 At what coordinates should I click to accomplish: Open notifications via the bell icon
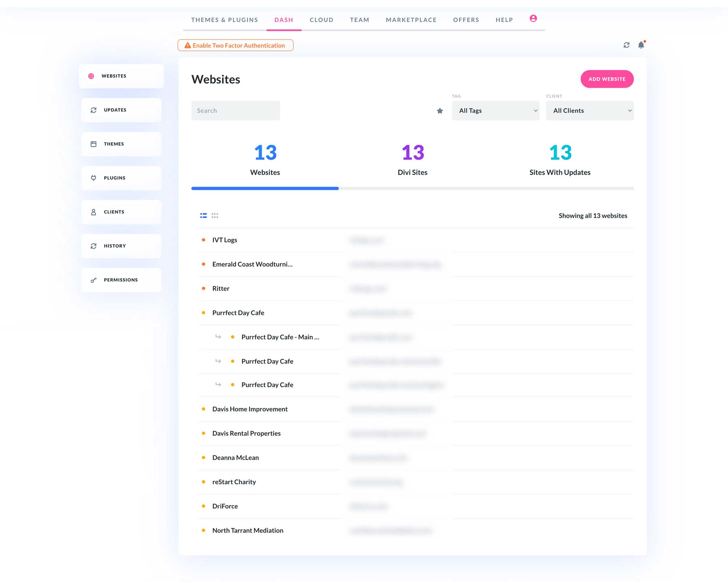641,45
